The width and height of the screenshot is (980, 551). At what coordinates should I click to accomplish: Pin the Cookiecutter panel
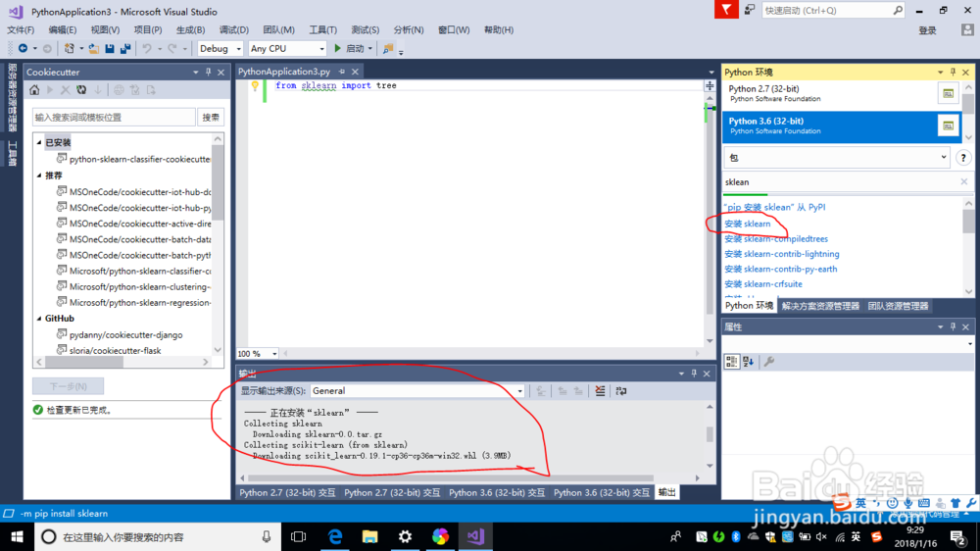coord(208,72)
